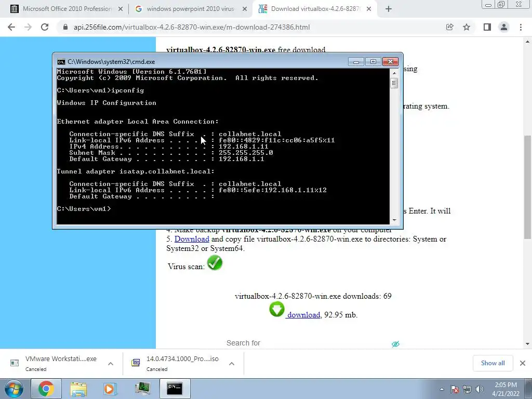
Task: Maximize the cmd.exe window
Action: [373, 62]
